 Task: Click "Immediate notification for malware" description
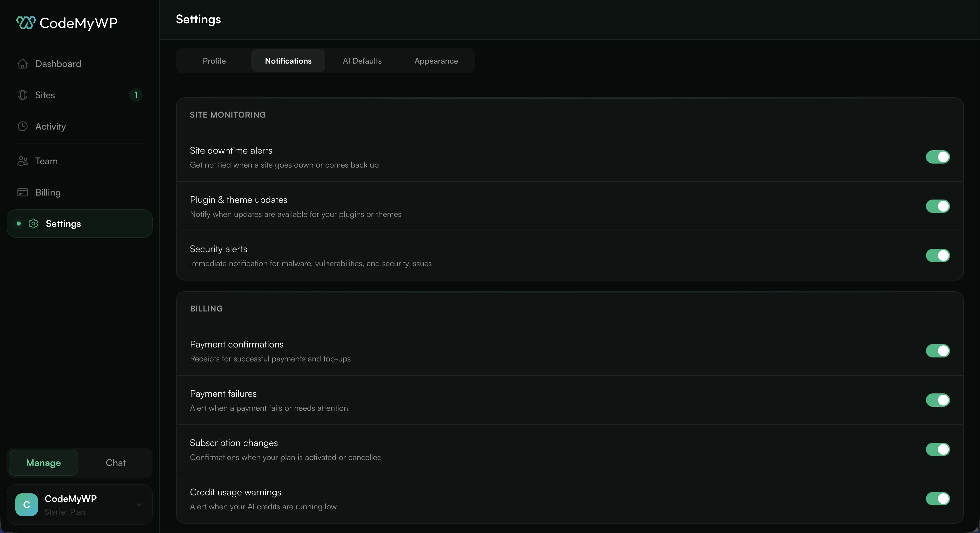click(311, 264)
